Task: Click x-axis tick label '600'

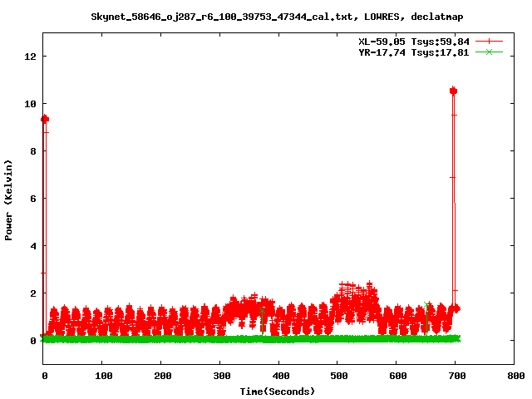Action: click(x=398, y=376)
